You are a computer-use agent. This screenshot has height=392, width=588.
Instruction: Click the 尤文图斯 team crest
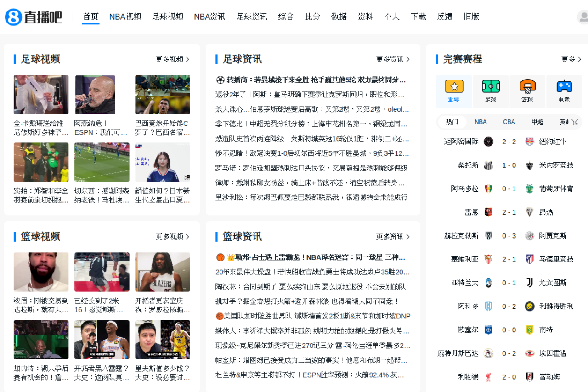(x=530, y=283)
